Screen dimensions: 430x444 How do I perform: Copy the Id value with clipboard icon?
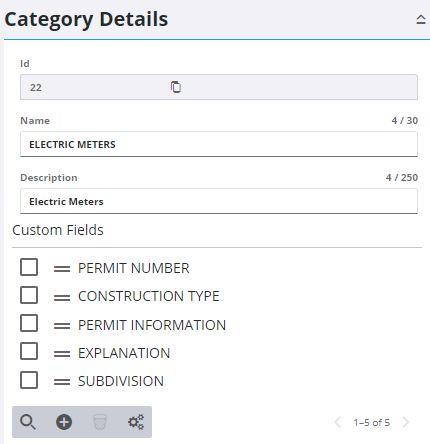click(x=176, y=87)
